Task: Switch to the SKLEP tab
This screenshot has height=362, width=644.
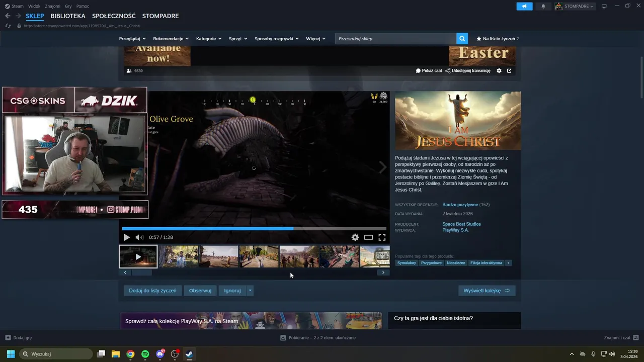Action: coord(35,16)
